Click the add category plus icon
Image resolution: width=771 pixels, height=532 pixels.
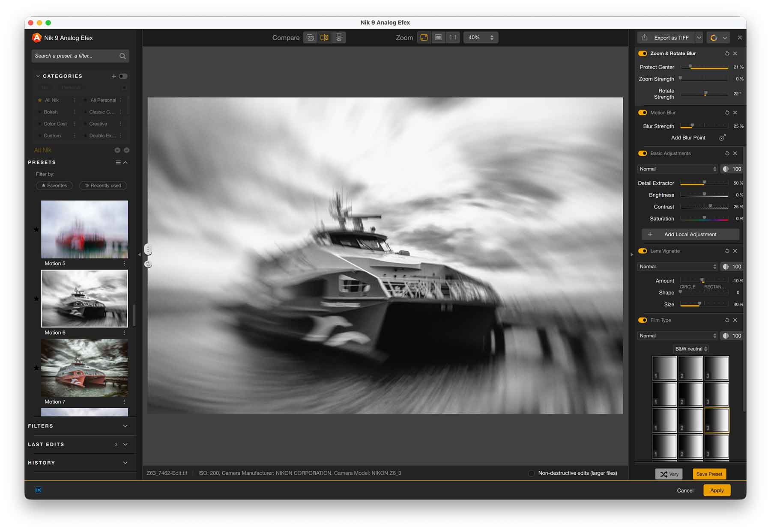point(114,76)
